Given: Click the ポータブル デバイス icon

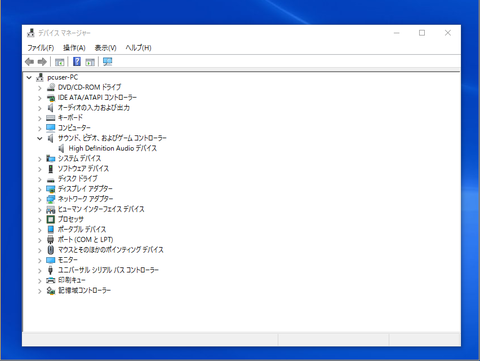Looking at the screenshot, I should 51,229.
